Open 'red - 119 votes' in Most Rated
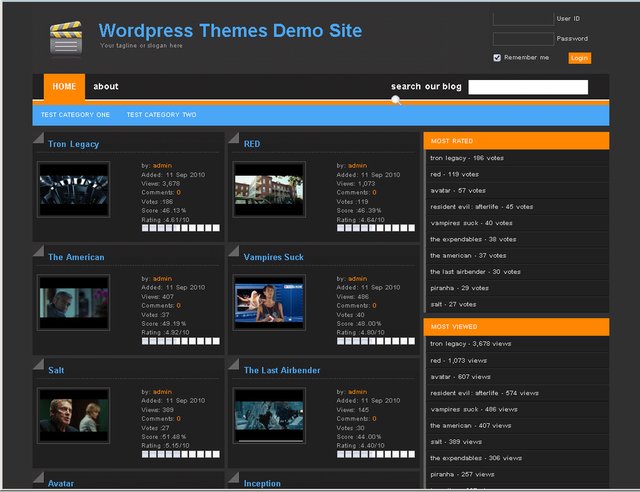 click(454, 174)
